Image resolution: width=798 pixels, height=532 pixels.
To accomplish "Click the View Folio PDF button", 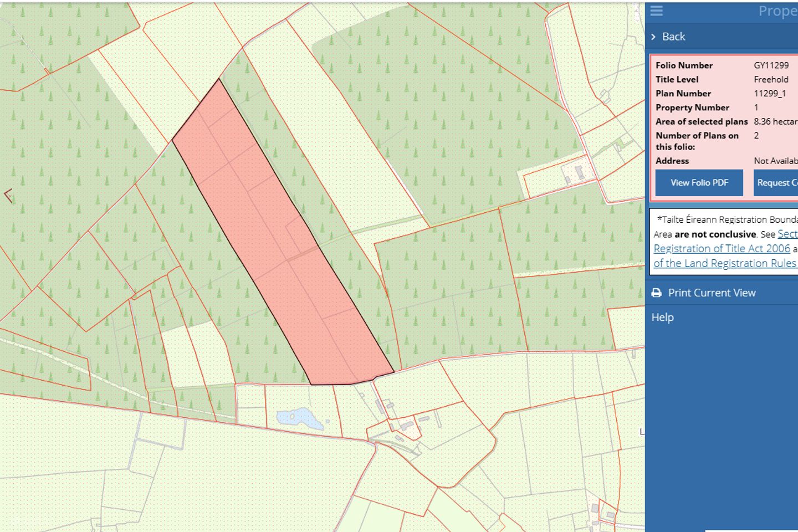I will (699, 183).
